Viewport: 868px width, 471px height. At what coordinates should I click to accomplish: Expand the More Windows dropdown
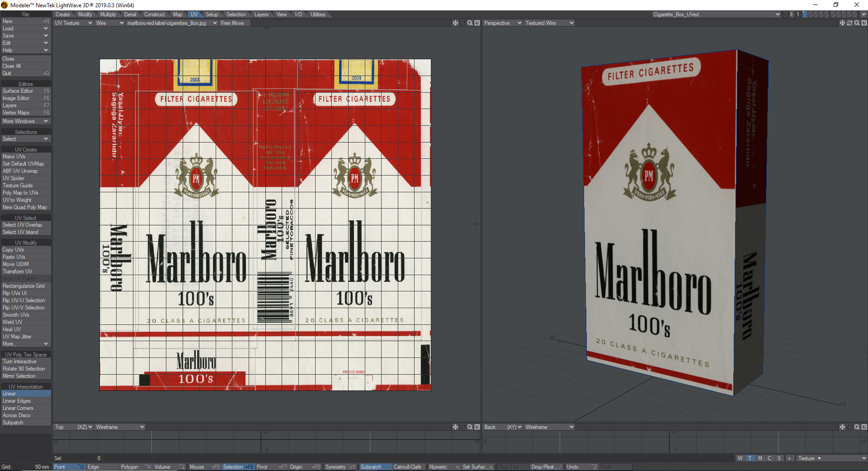(26, 121)
